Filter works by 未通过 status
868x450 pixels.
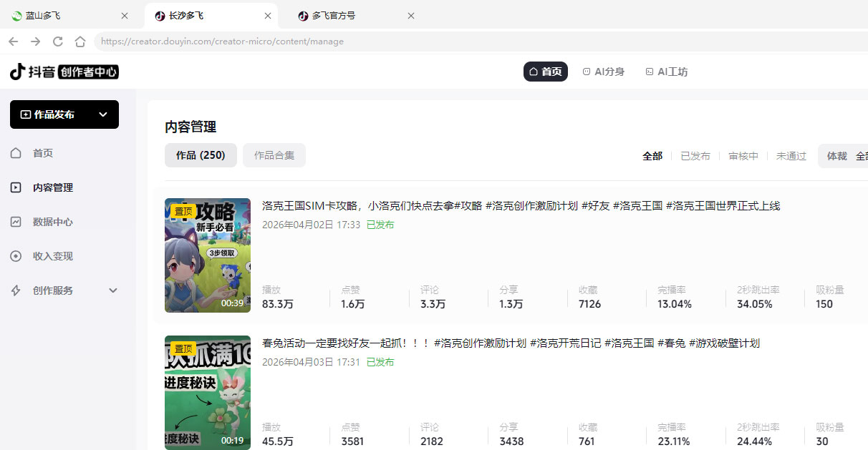coord(791,156)
